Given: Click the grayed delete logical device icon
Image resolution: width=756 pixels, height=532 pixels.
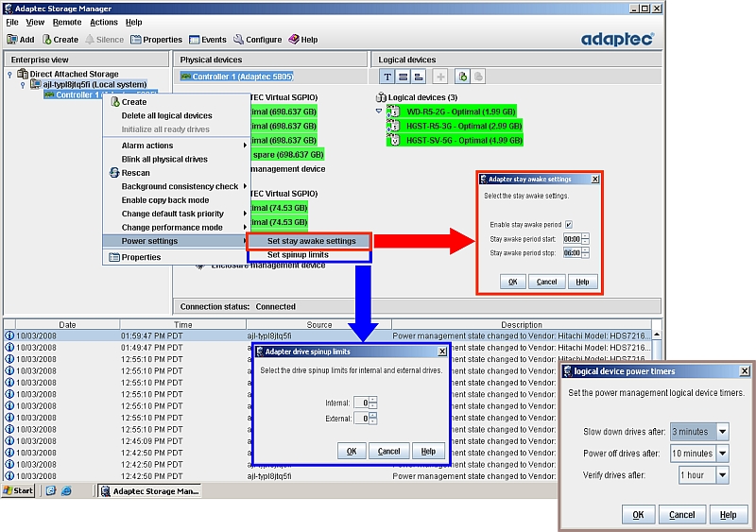Looking at the screenshot, I should [x=478, y=77].
